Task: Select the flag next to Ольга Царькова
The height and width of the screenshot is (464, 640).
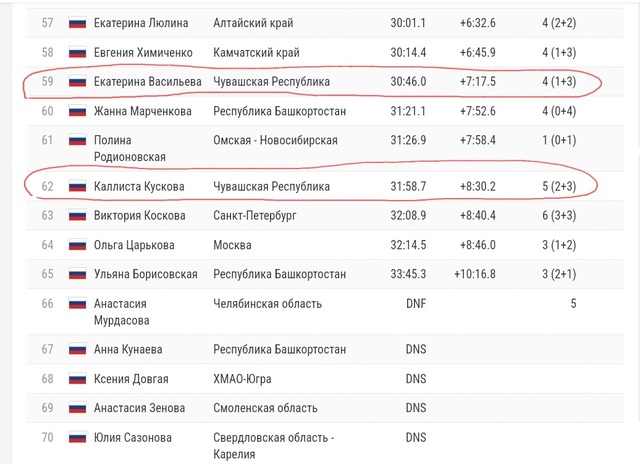Action: (77, 244)
